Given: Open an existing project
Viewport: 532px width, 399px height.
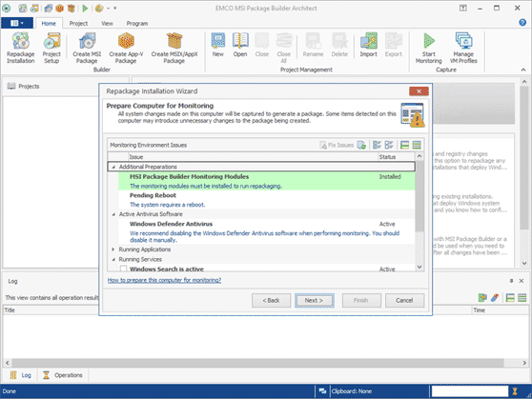Looking at the screenshot, I should pyautogui.click(x=240, y=45).
